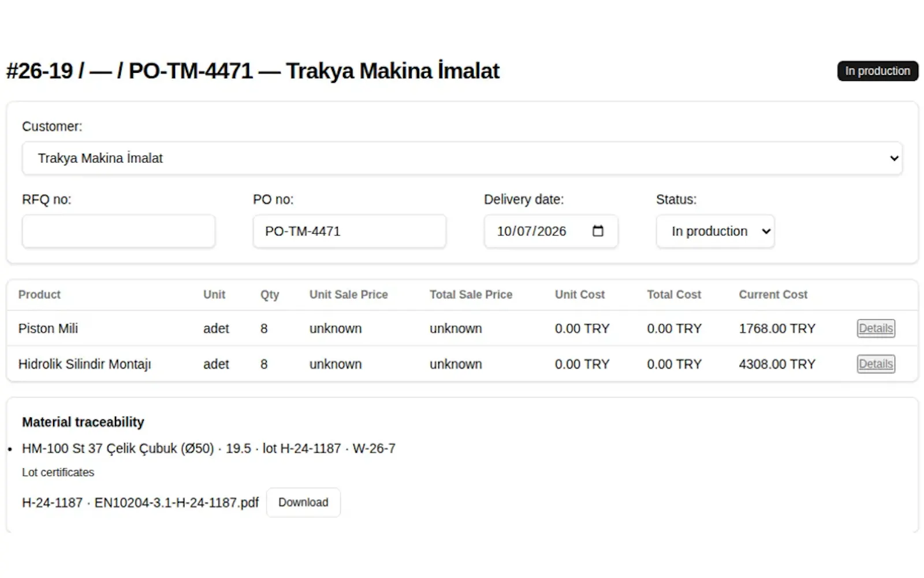Click the page title #26-19 PO-TM-4471

252,71
